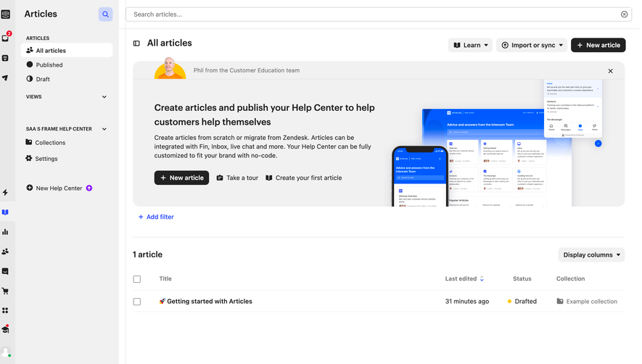The height and width of the screenshot is (364, 642).
Task: Open the user profile avatar
Action: [6, 352]
